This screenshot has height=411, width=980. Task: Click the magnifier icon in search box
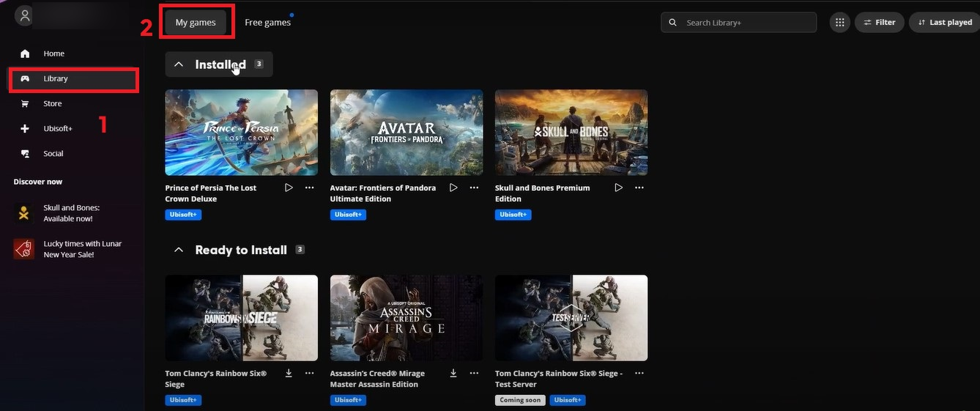coord(673,23)
